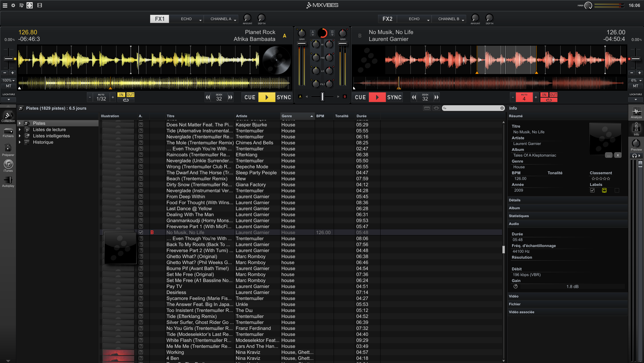Click CUE on deck B
644x363 pixels.
[x=360, y=97]
